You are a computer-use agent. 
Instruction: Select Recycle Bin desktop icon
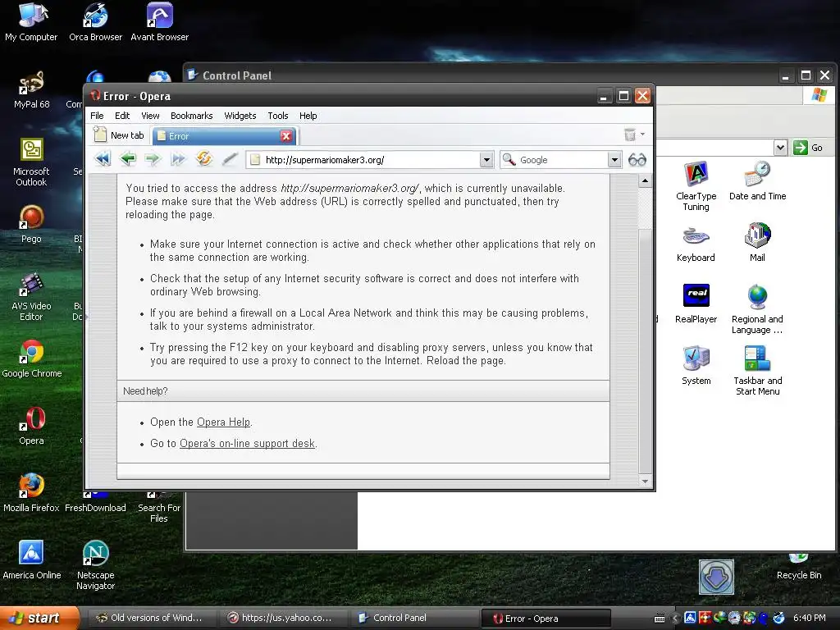799,568
